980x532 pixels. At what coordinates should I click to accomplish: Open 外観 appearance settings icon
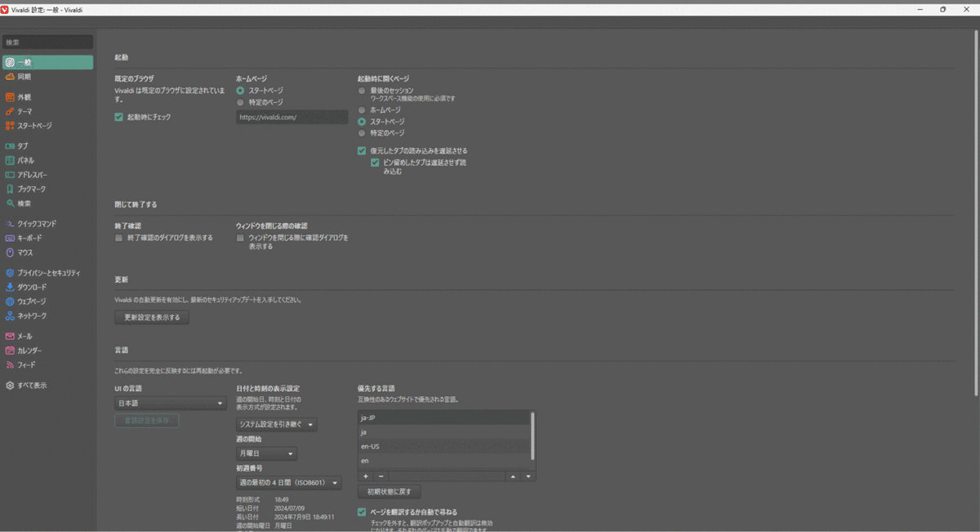(x=10, y=97)
